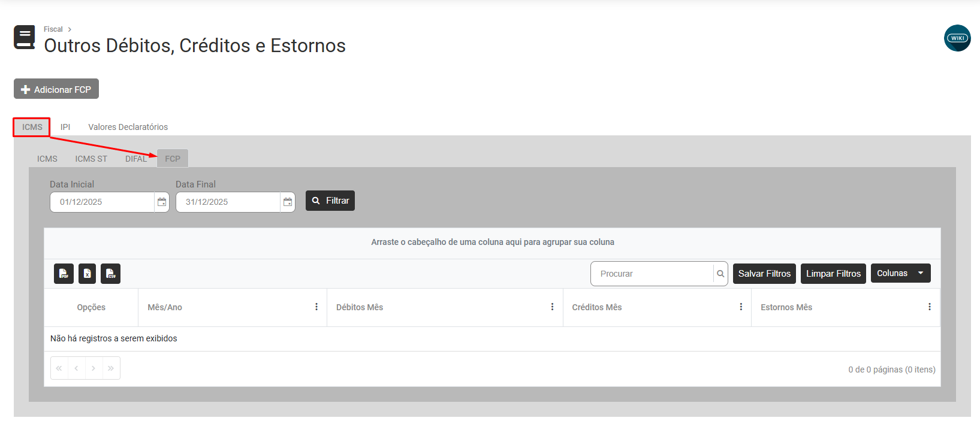Click the Adicionar FCP button
This screenshot has height=421, width=980.
[x=56, y=89]
